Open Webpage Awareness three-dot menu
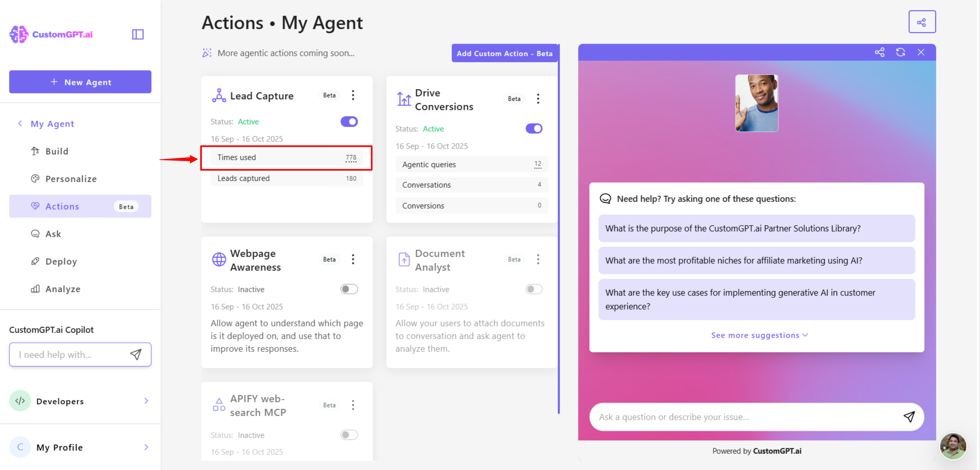The height and width of the screenshot is (470, 980). 353,259
